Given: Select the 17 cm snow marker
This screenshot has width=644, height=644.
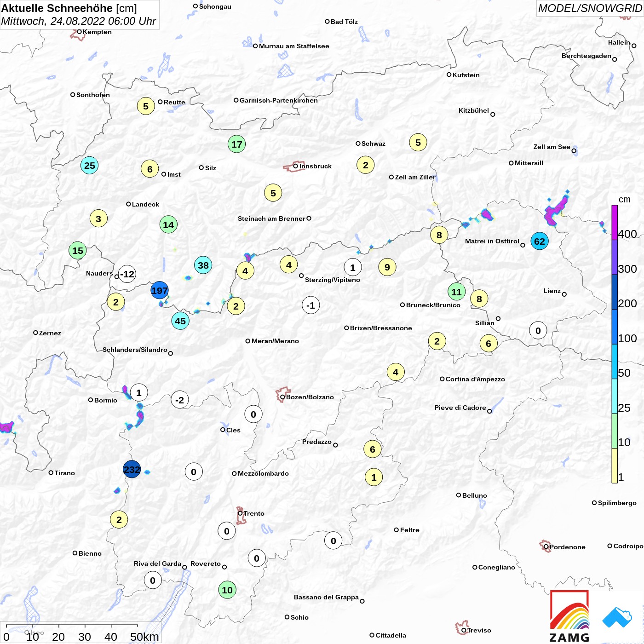Looking at the screenshot, I should click(x=237, y=144).
